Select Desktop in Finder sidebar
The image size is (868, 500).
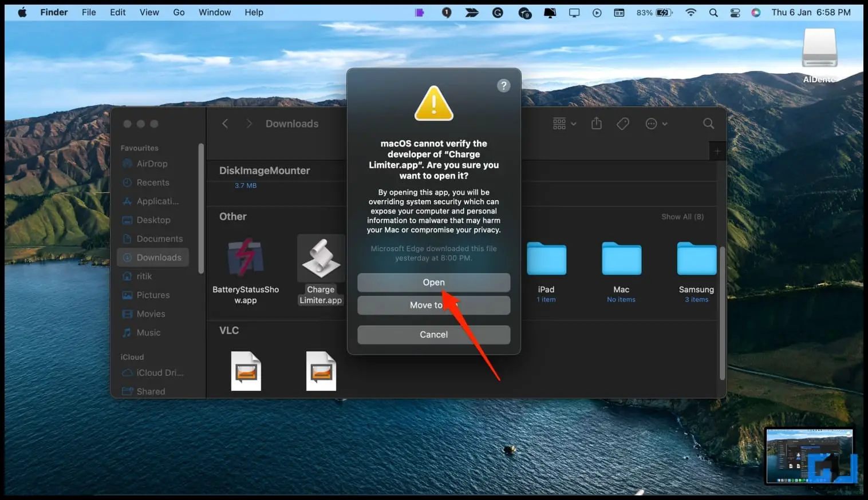click(x=152, y=220)
